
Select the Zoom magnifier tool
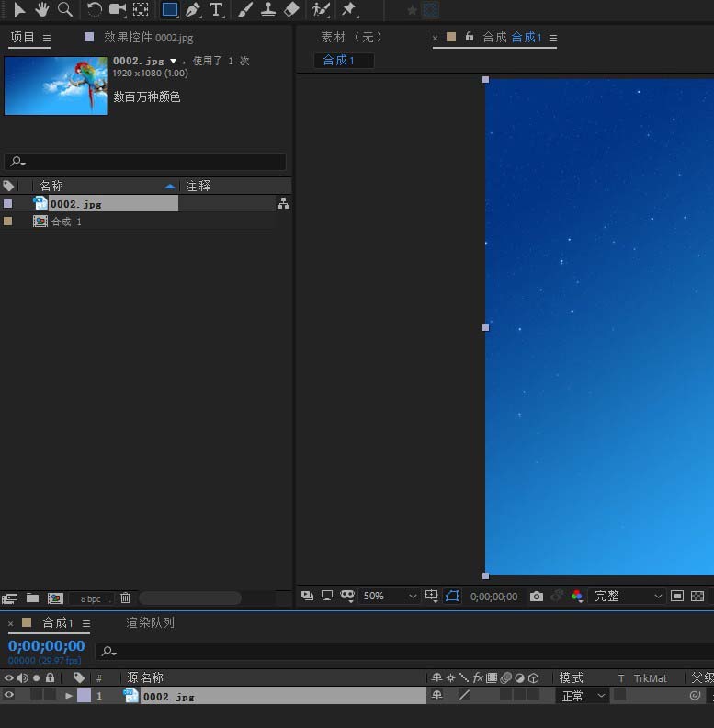[65, 9]
